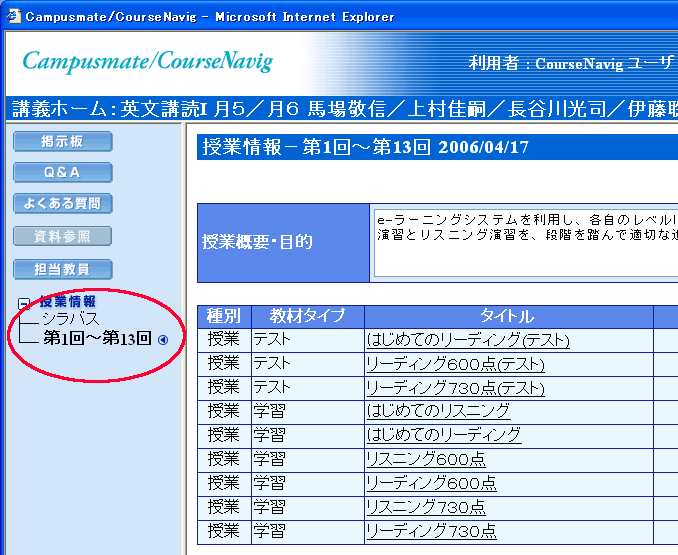Open リーディング600点(テスト) link
Viewport: 678px width, 555px height.
point(455,364)
